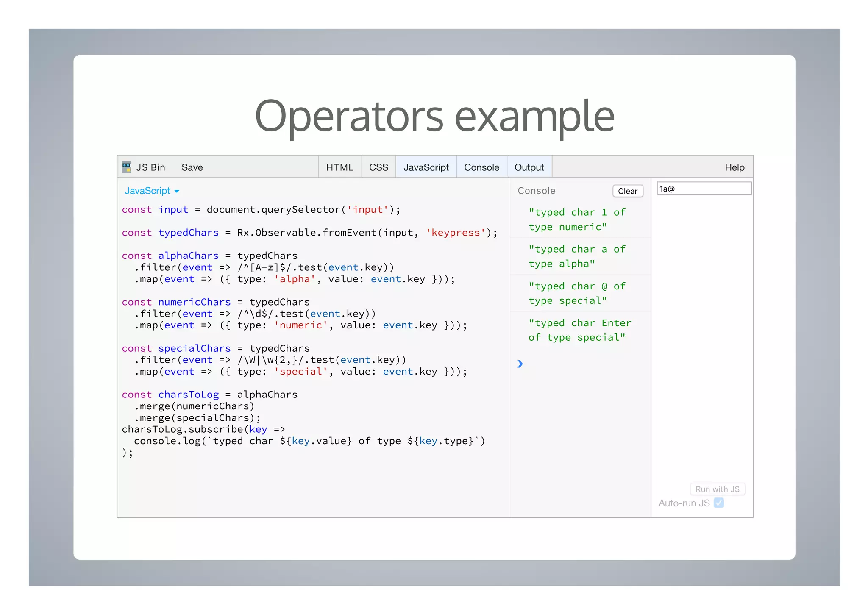Image resolution: width=868 pixels, height=614 pixels.
Task: Toggle the Output panel tab
Action: click(529, 167)
